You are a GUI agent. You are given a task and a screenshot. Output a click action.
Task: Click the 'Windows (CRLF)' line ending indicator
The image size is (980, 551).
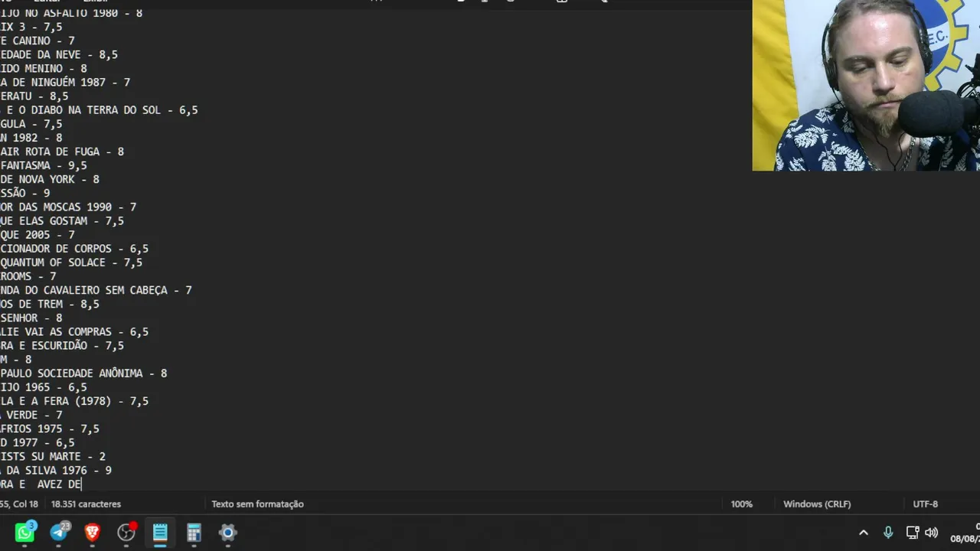pos(817,504)
